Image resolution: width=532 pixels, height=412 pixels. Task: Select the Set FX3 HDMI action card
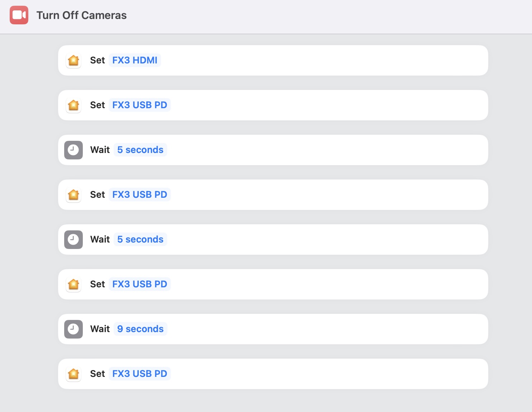273,60
